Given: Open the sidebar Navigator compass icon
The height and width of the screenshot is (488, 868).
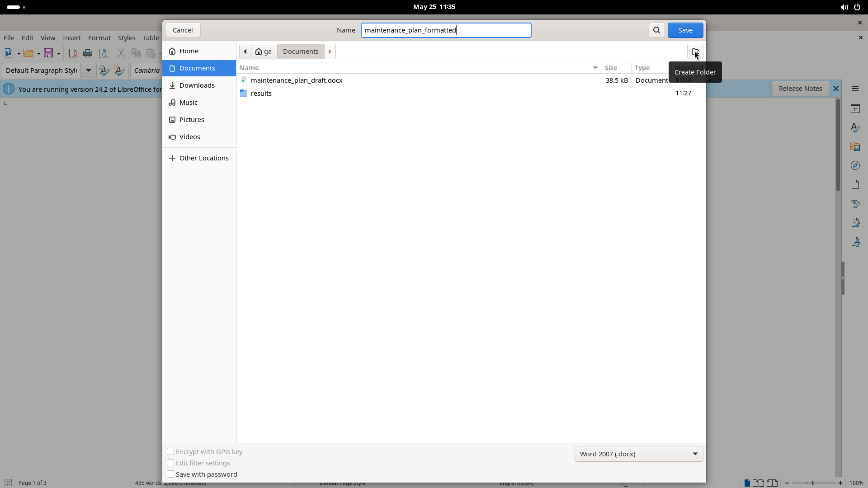Looking at the screenshot, I should pyautogui.click(x=855, y=165).
